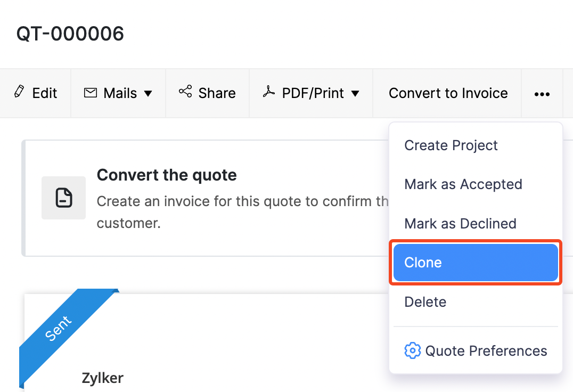Choose Mark as Declined option
573x392 pixels.
(460, 223)
